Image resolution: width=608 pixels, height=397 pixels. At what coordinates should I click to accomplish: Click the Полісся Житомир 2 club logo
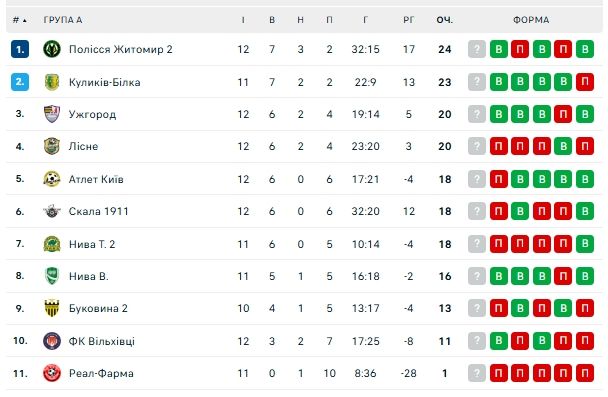[52, 49]
